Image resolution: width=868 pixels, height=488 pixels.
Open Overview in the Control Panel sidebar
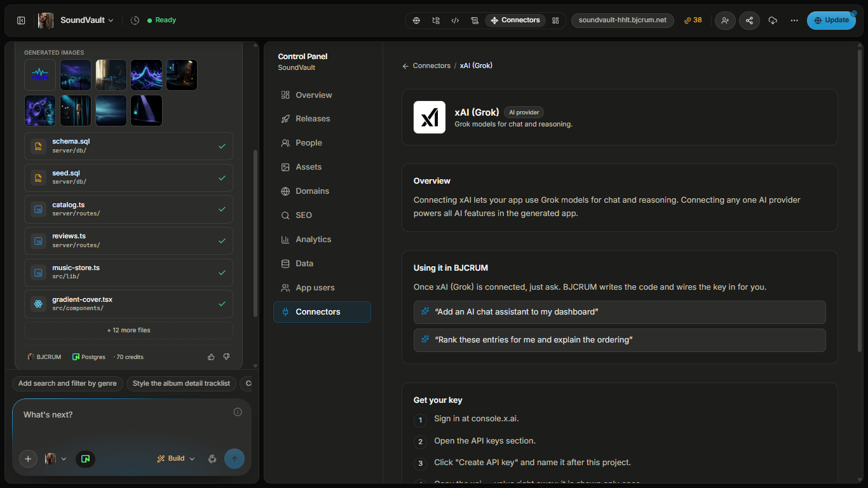click(x=322, y=95)
